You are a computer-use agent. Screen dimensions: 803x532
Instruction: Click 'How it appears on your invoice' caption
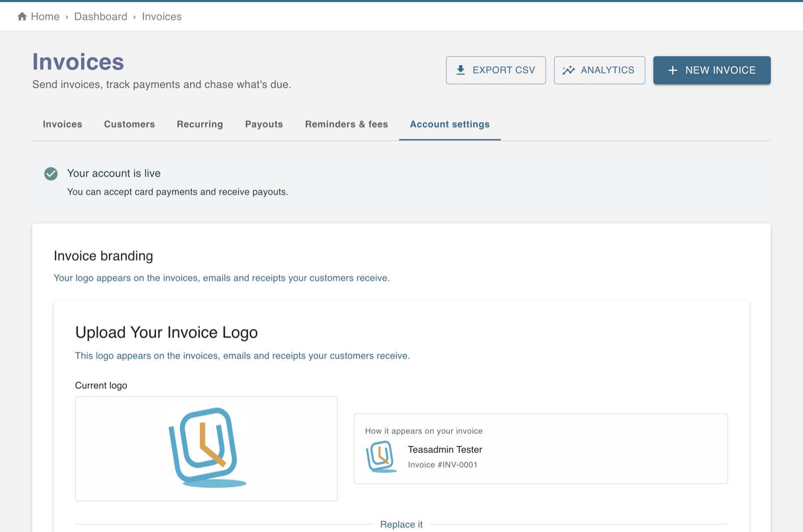click(424, 431)
